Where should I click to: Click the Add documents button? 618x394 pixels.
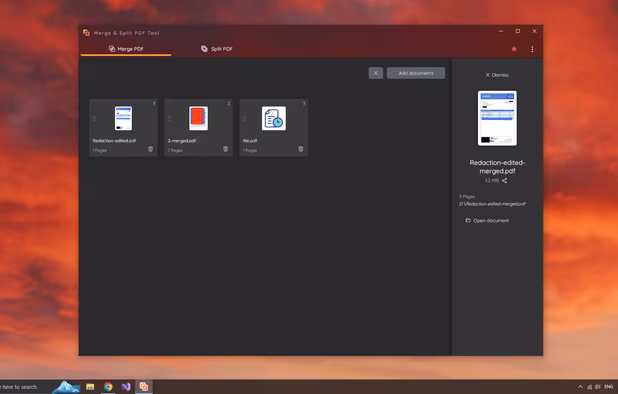[x=416, y=73]
